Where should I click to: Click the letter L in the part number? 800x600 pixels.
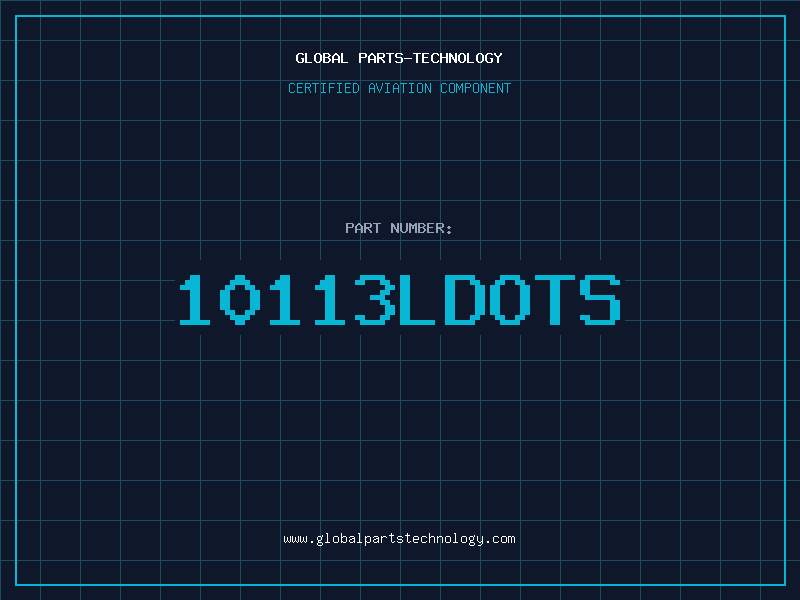[x=420, y=299]
